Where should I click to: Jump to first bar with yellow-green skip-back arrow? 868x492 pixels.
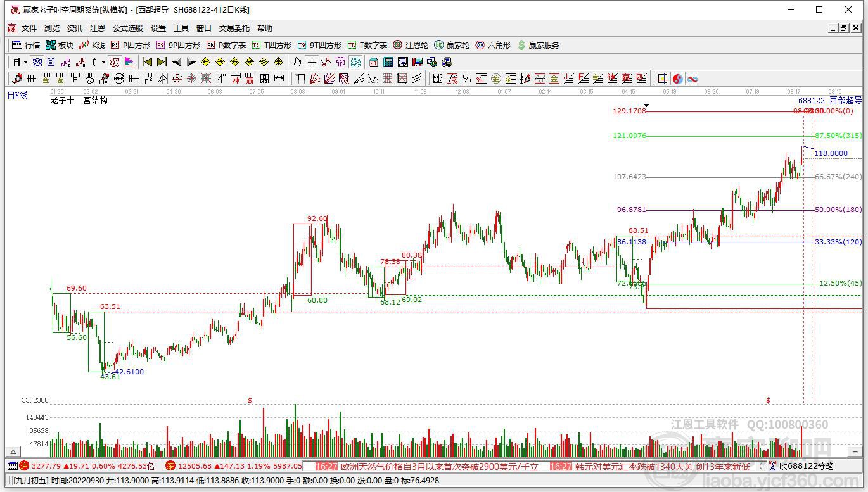click(147, 62)
